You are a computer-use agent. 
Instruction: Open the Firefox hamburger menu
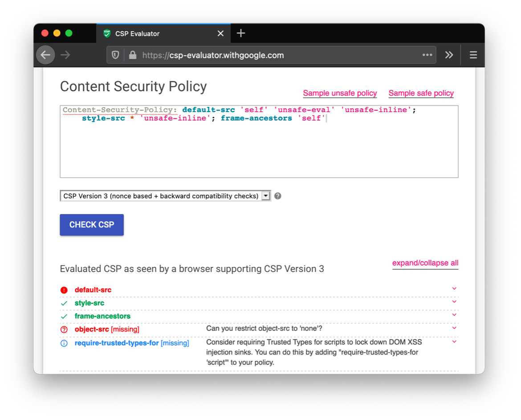pyautogui.click(x=473, y=55)
